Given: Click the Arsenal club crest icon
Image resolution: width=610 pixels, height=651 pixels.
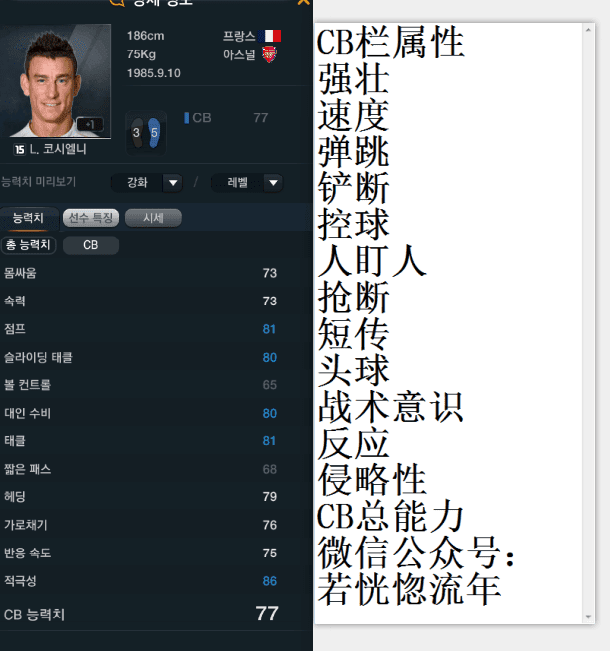Looking at the screenshot, I should tap(269, 54).
